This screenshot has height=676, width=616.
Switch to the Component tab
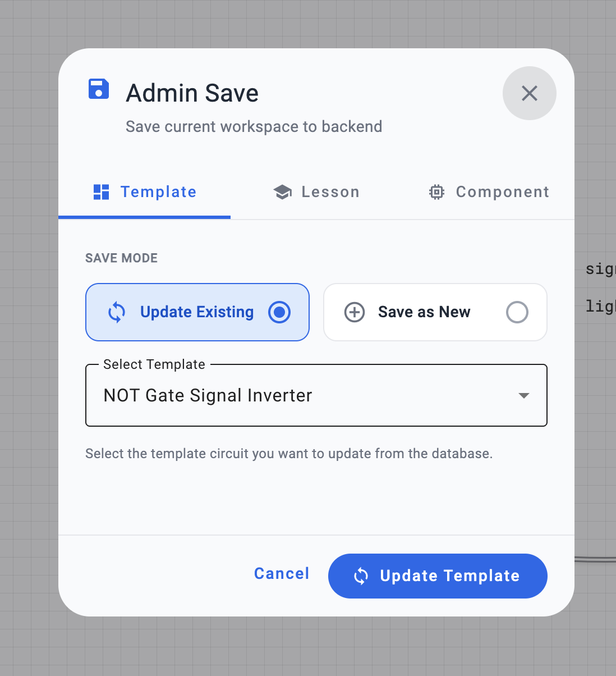502,192
